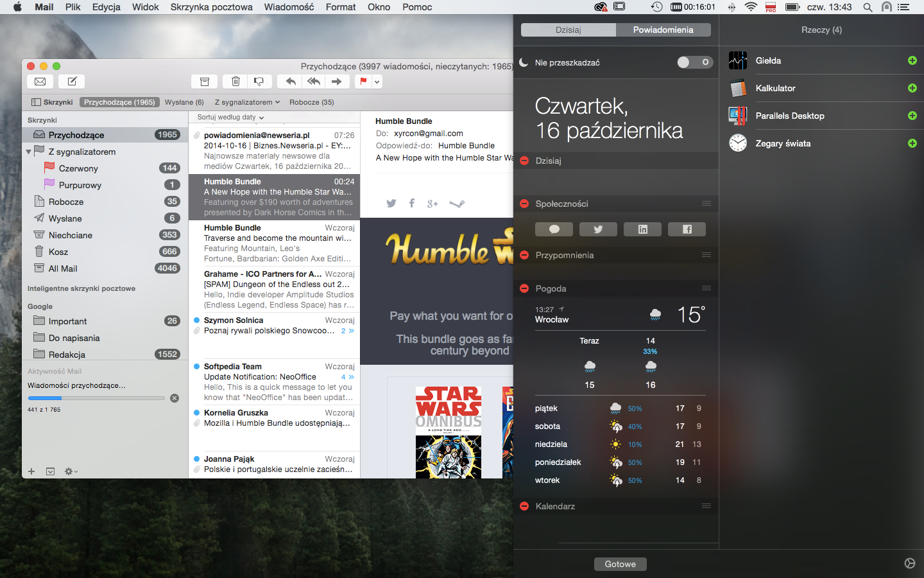This screenshot has width=924, height=578.
Task: Remove the Pogoda widget
Action: point(524,288)
